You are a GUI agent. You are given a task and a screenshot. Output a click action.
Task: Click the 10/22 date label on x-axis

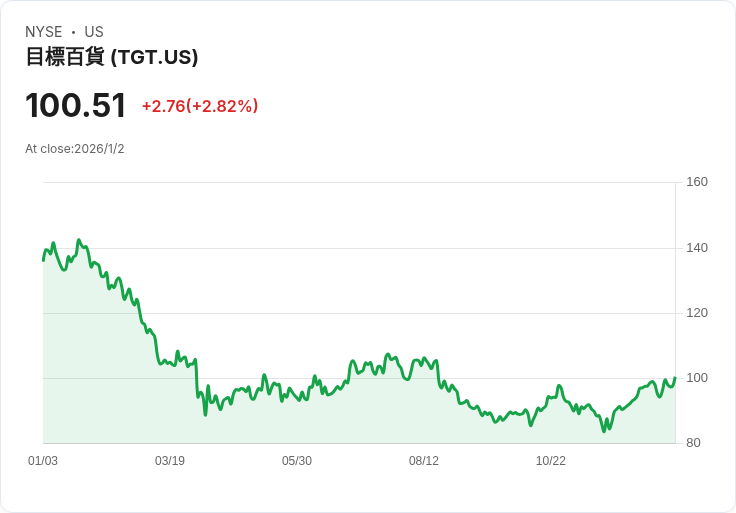click(x=551, y=461)
